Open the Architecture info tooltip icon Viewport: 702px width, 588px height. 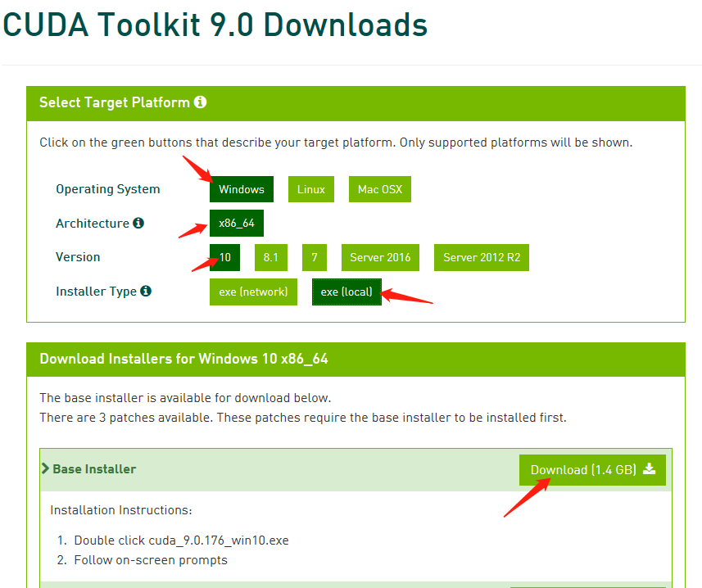pos(138,224)
